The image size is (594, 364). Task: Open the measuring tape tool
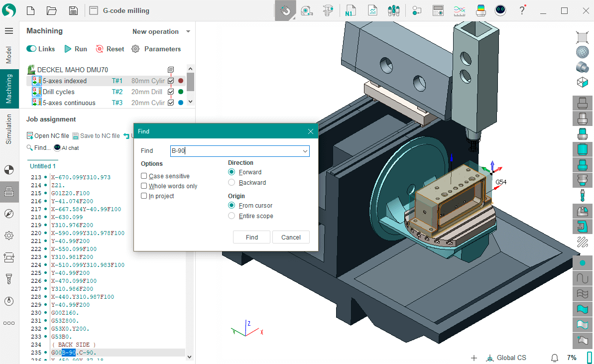click(308, 10)
